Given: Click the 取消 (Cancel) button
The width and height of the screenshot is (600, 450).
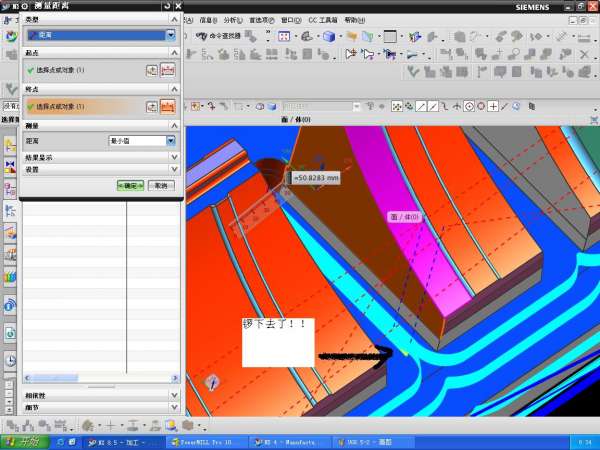Looking at the screenshot, I should [160, 186].
